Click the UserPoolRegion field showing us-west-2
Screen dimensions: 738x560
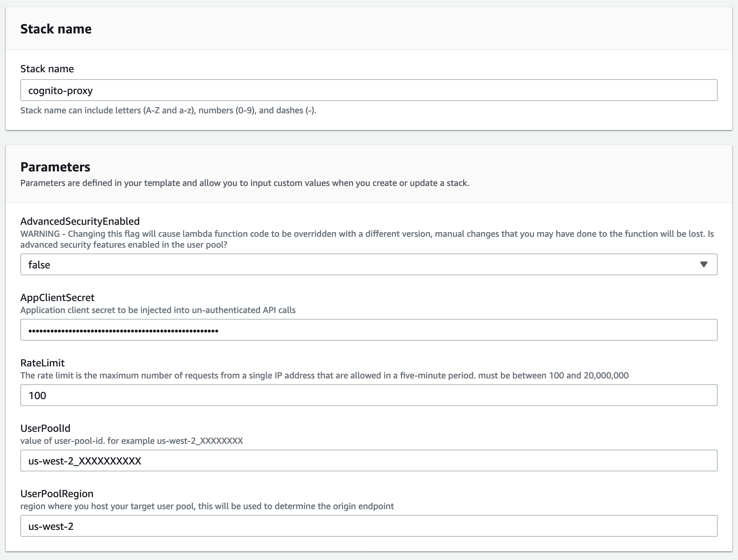tap(369, 526)
